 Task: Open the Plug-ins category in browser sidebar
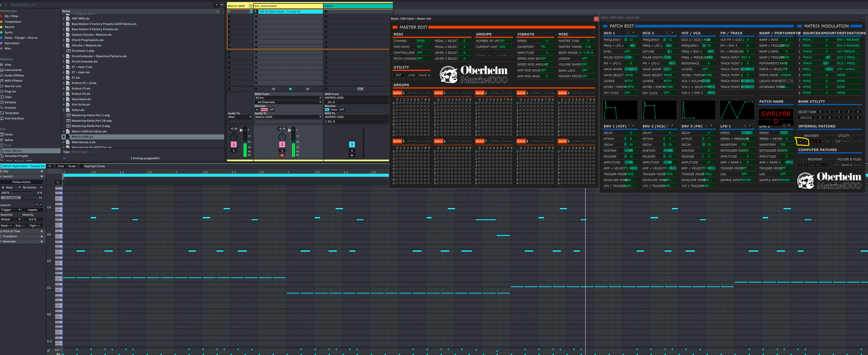pyautogui.click(x=10, y=91)
